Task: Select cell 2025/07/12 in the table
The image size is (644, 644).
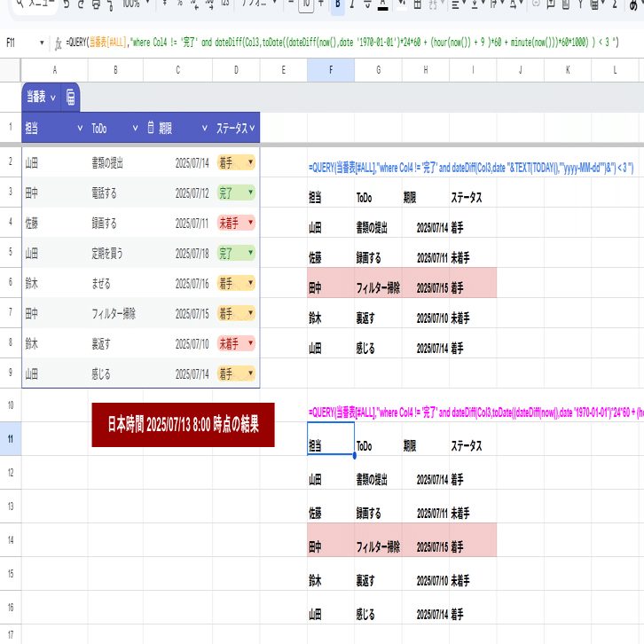Action: coord(177,193)
